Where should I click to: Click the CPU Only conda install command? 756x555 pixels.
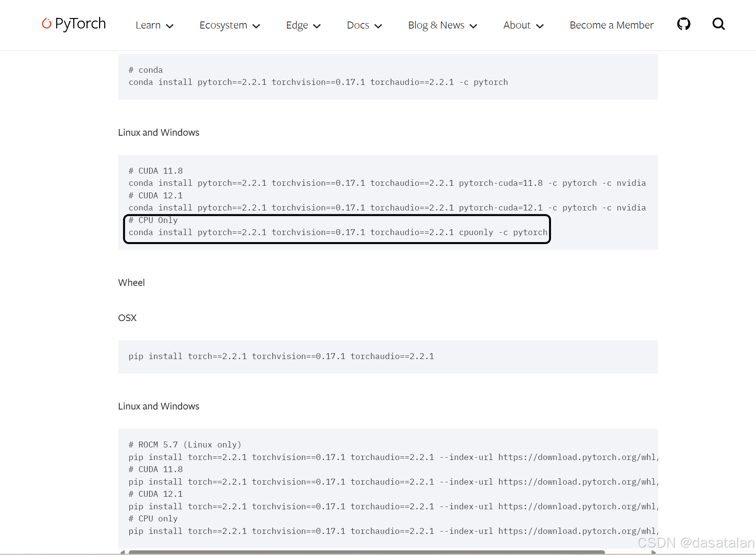coord(337,232)
